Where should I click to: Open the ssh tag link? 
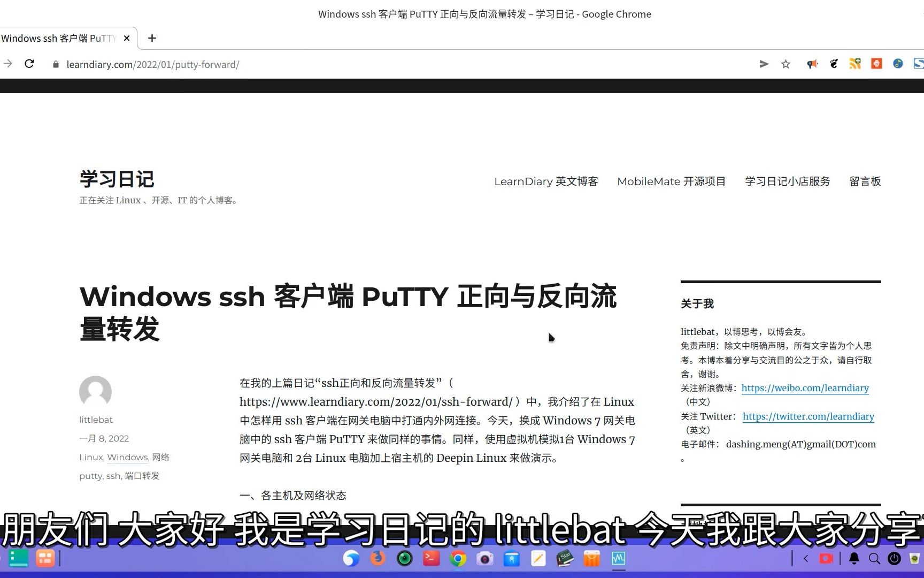[x=113, y=476]
